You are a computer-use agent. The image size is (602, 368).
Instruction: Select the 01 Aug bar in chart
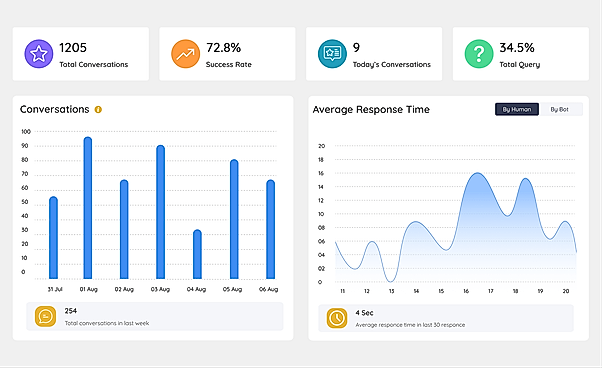88,208
